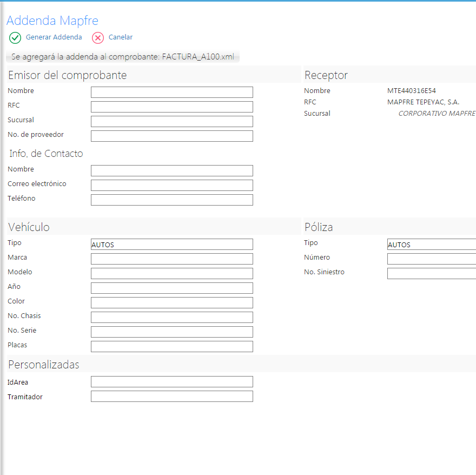Open the Póliza Tipo field showing AUTOS
The image size is (476, 475).
tap(431, 245)
